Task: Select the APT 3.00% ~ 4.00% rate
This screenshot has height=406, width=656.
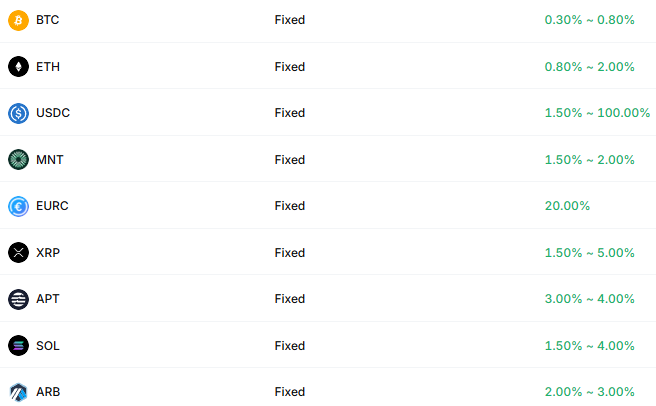Action: pyautogui.click(x=589, y=299)
